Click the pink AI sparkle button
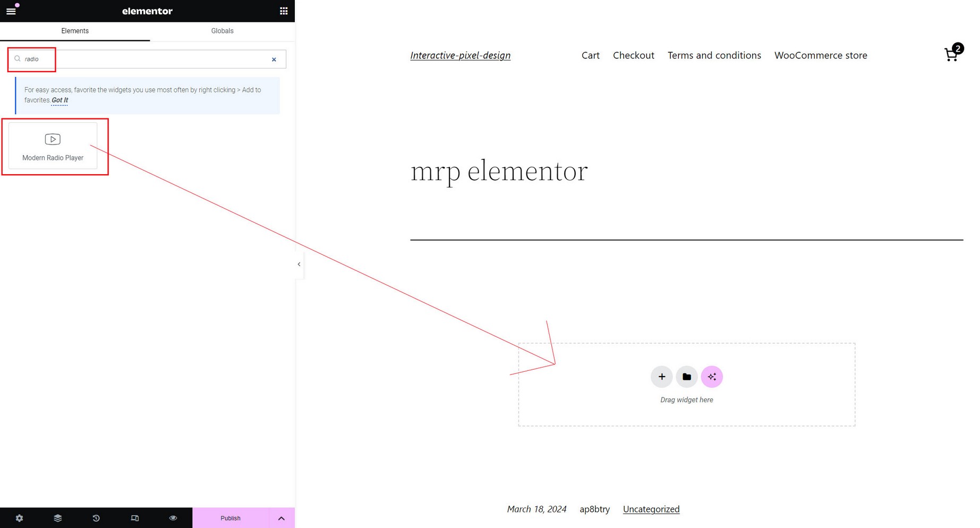The image size is (980, 528). click(x=711, y=377)
